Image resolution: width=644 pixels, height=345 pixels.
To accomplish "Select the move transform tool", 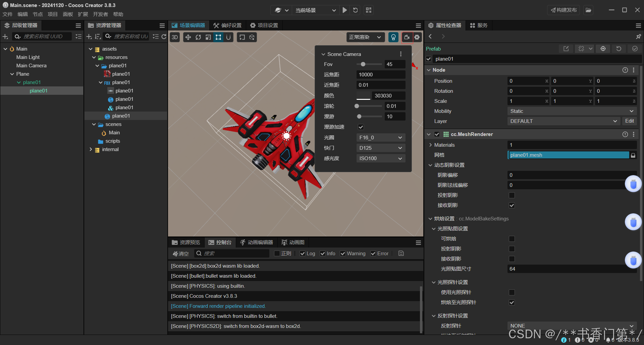I will click(188, 37).
